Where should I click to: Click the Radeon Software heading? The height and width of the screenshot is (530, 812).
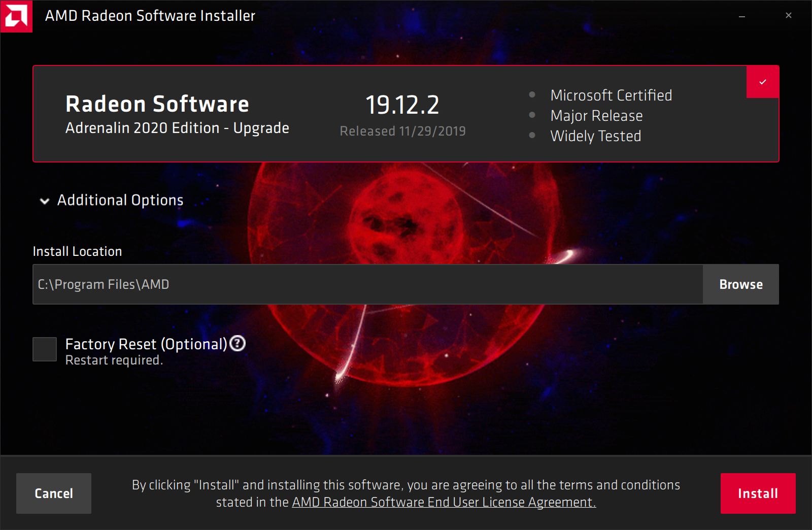pyautogui.click(x=157, y=104)
